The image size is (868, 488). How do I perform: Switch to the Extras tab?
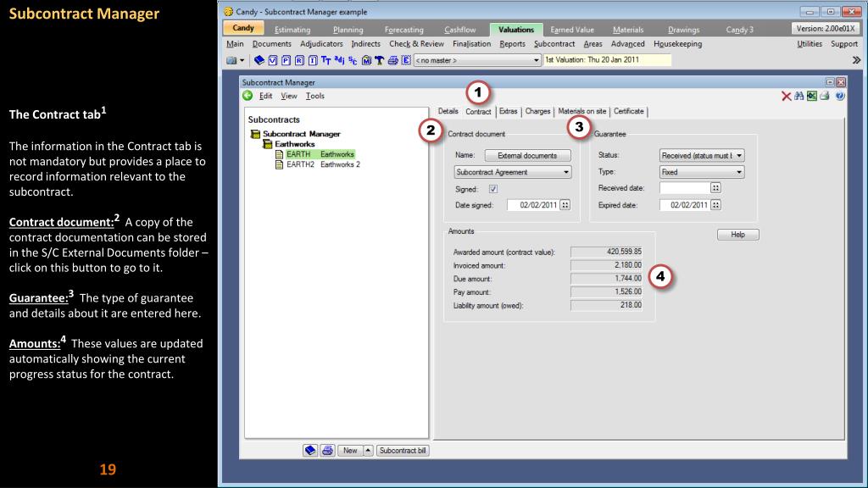[508, 113]
